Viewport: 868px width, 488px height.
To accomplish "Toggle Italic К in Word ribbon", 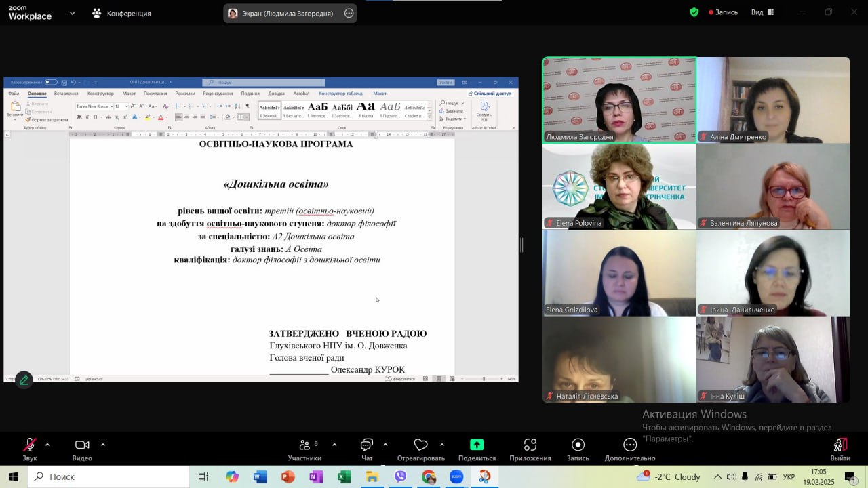I will 87,117.
